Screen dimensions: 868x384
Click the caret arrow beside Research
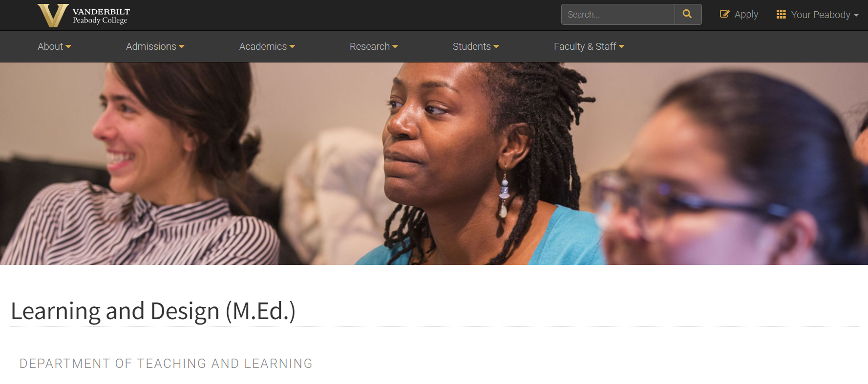(x=395, y=47)
